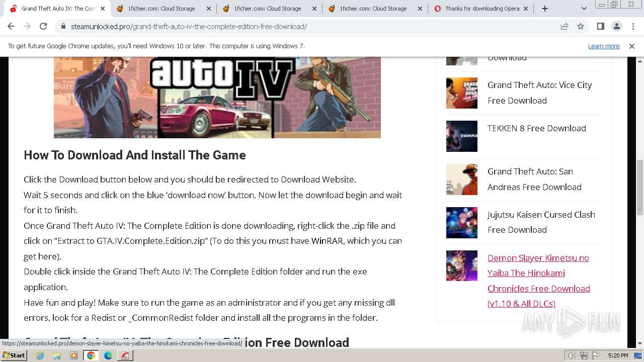644x362 pixels.
Task: Click the San Andreas game thumbnail
Action: (462, 179)
